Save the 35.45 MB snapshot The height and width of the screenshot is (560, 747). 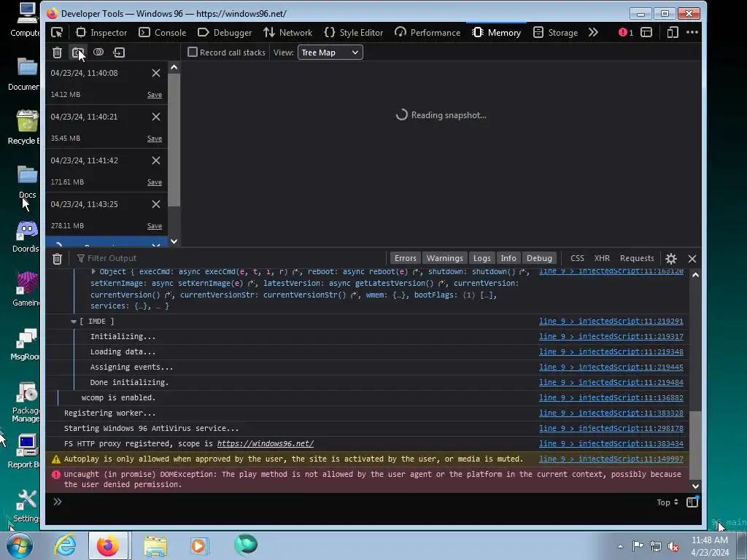pos(155,139)
